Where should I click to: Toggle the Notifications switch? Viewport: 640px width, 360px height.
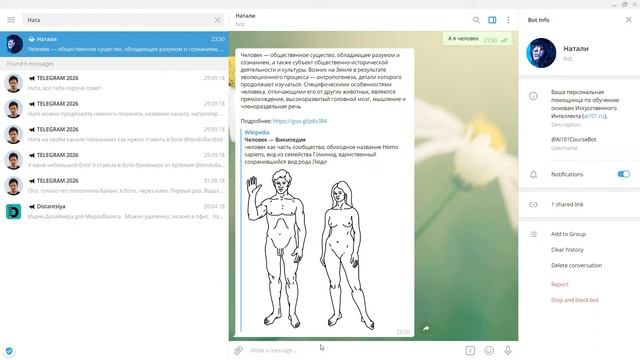[624, 174]
